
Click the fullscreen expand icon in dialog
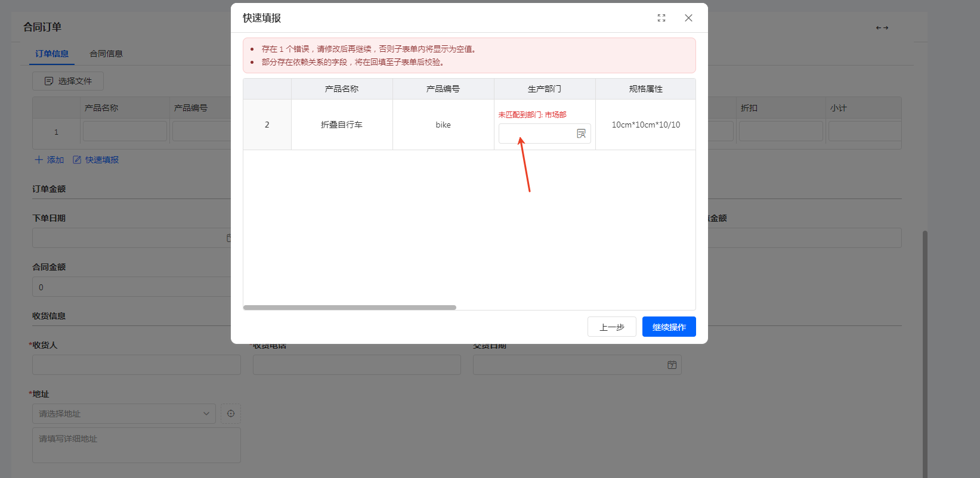(661, 18)
